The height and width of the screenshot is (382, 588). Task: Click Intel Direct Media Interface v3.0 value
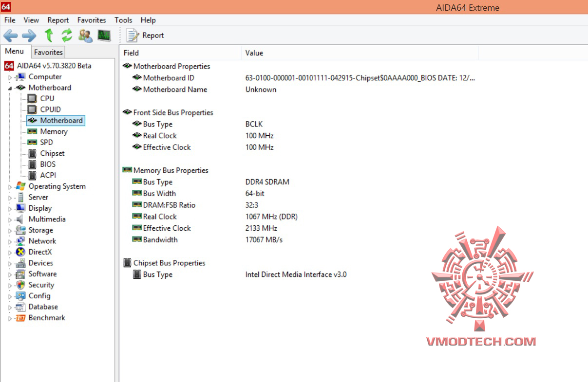(x=296, y=274)
